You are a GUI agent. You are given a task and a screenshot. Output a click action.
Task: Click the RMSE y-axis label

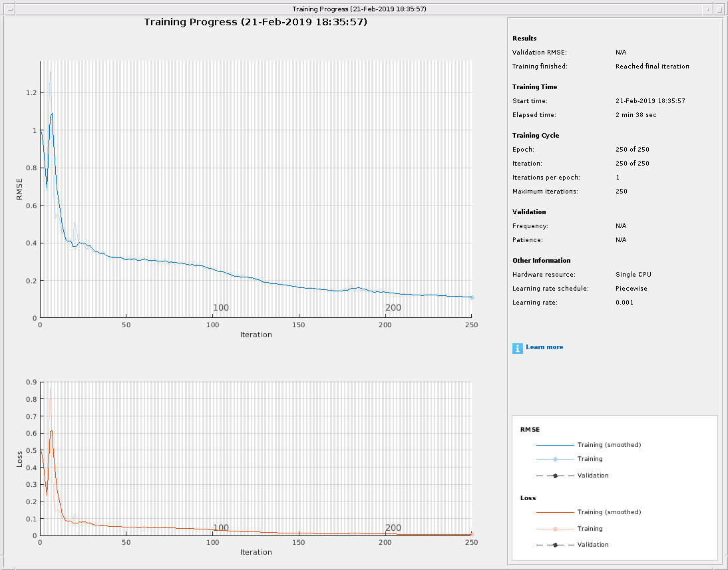[x=19, y=190]
